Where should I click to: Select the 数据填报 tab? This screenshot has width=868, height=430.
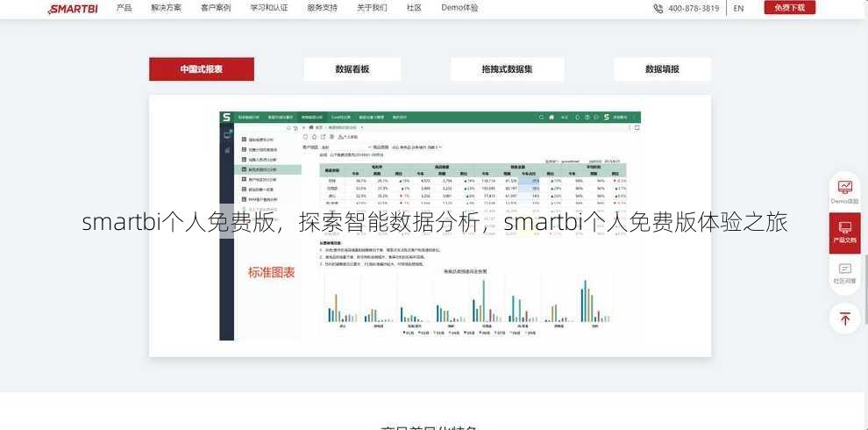tap(662, 69)
